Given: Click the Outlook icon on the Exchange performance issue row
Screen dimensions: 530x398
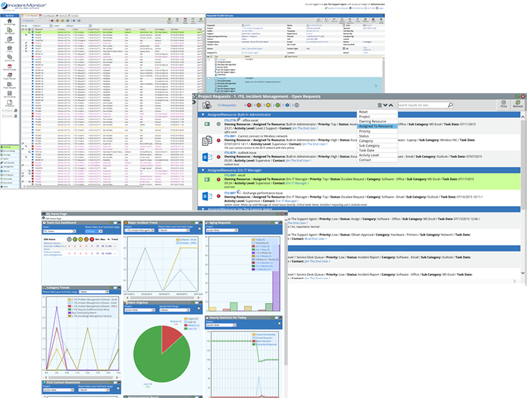Looking at the screenshot, I should coord(207,196).
